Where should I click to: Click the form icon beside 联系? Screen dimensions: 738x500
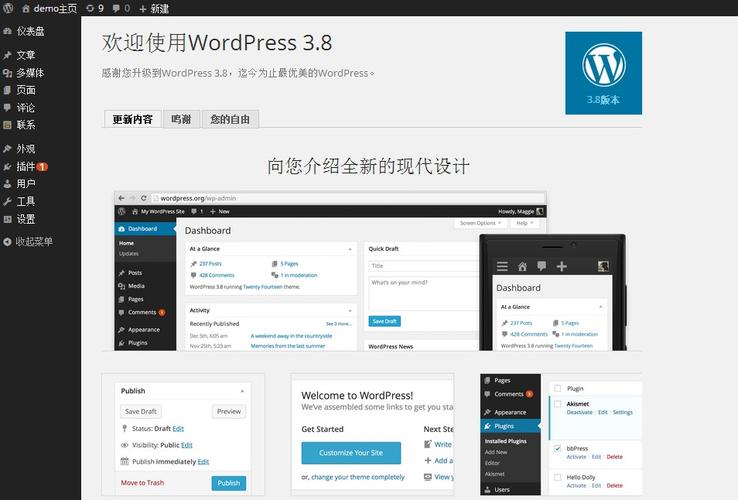click(7, 125)
